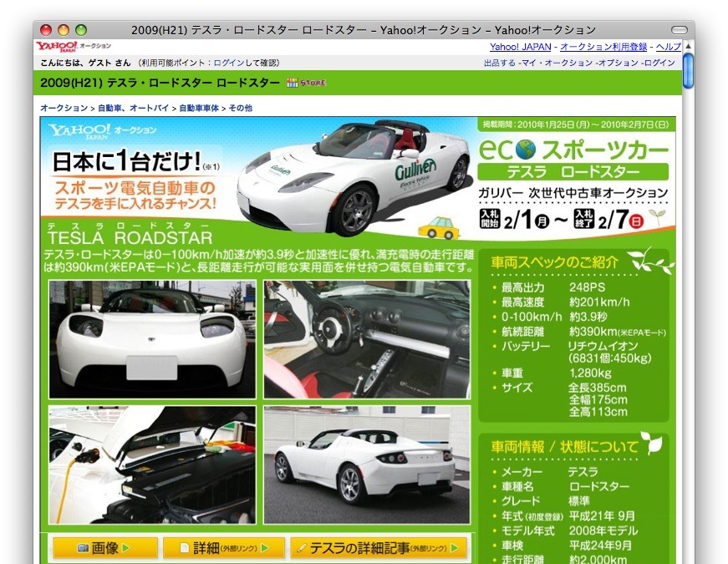Open the front view photo of the white Tesla
Image resolution: width=728 pixels, height=564 pixels.
152,339
